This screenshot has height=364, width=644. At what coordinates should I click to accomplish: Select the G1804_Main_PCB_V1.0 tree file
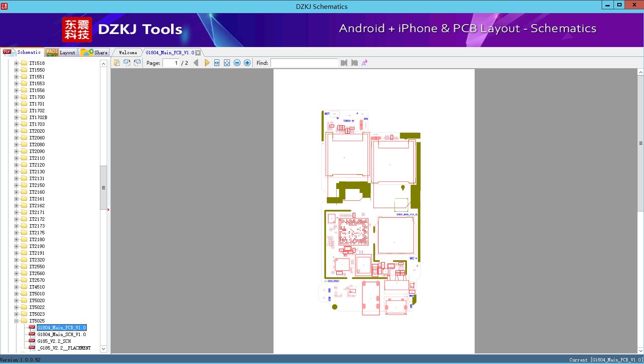coord(61,328)
